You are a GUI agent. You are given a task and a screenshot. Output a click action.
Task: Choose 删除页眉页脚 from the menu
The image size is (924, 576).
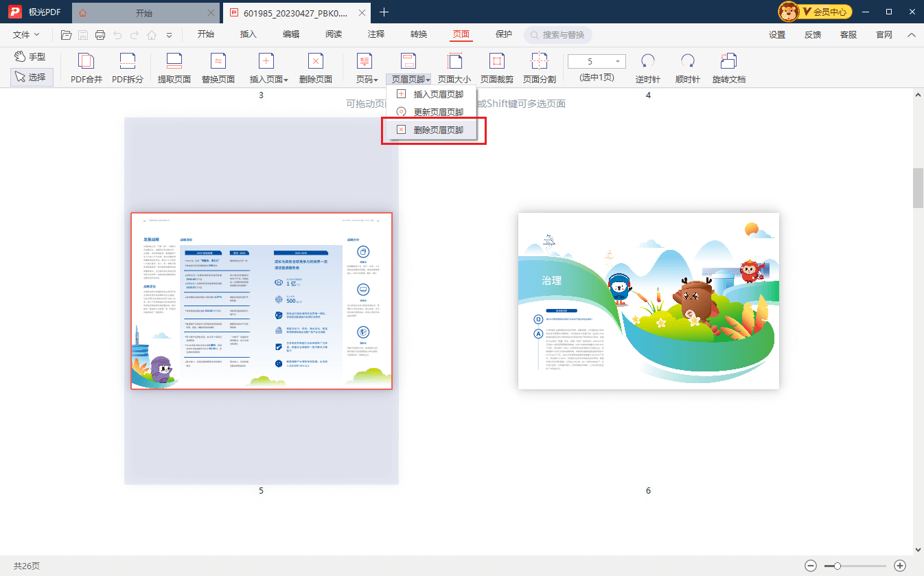438,130
